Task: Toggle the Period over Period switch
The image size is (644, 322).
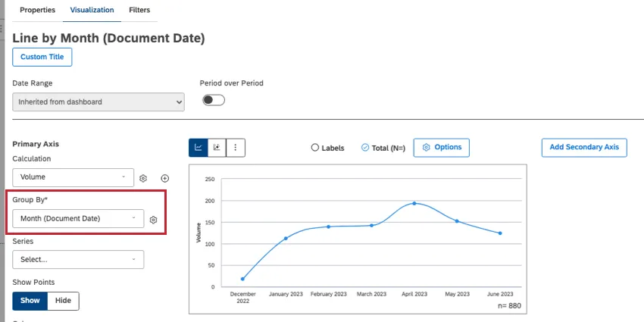Action: (x=213, y=100)
